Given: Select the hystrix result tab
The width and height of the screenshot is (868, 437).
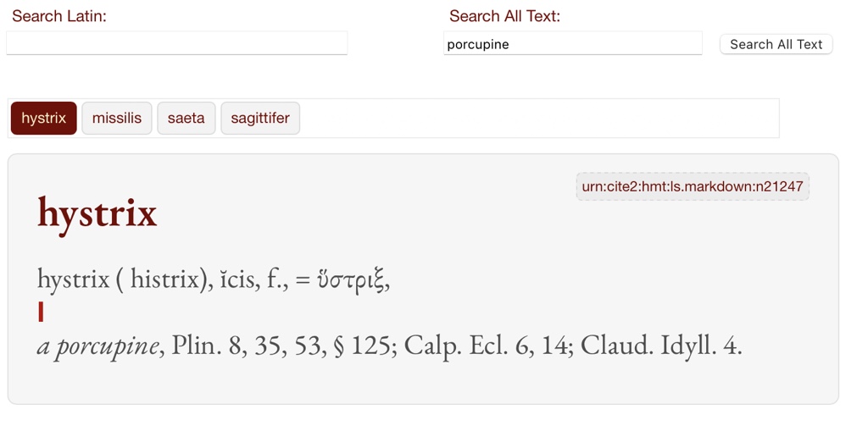Looking at the screenshot, I should tap(44, 119).
